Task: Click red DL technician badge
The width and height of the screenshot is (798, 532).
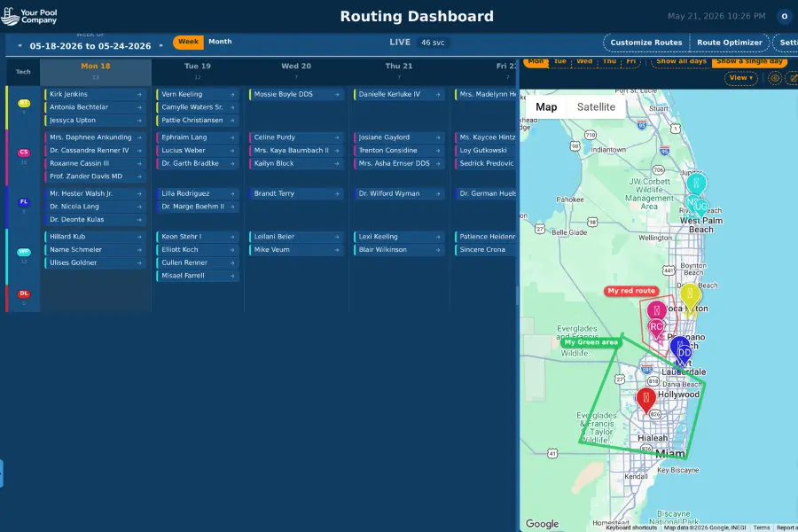Action: click(x=23, y=293)
